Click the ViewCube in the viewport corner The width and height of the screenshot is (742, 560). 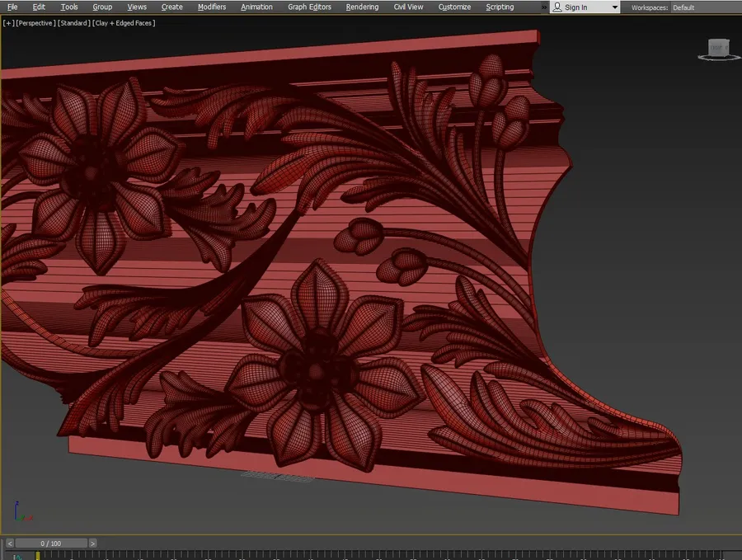coord(718,49)
